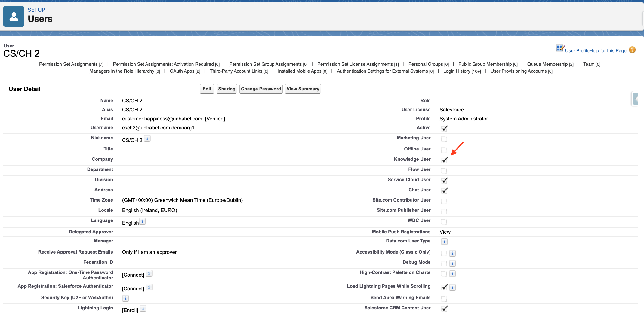Expand the collapsed sidebar arrow handle

coord(636,99)
